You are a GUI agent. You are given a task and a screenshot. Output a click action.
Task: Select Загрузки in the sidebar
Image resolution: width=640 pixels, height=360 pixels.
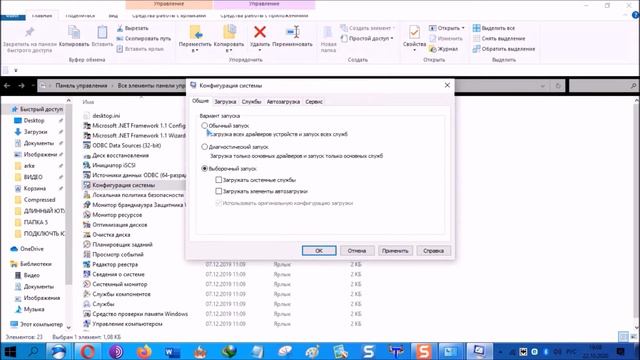click(x=36, y=132)
